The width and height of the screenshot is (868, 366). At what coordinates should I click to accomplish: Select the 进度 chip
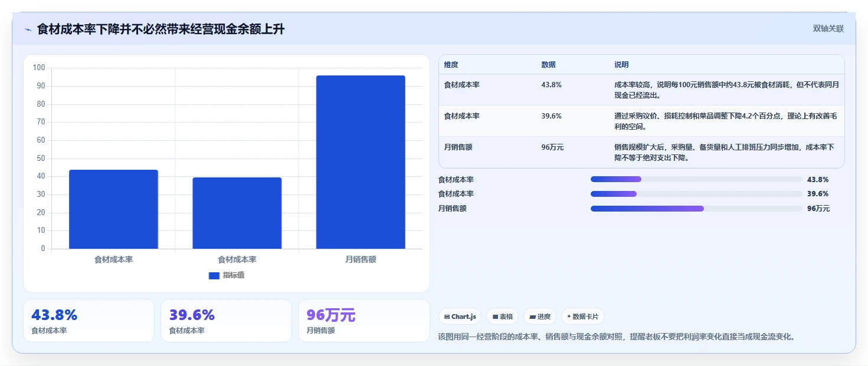(x=540, y=316)
